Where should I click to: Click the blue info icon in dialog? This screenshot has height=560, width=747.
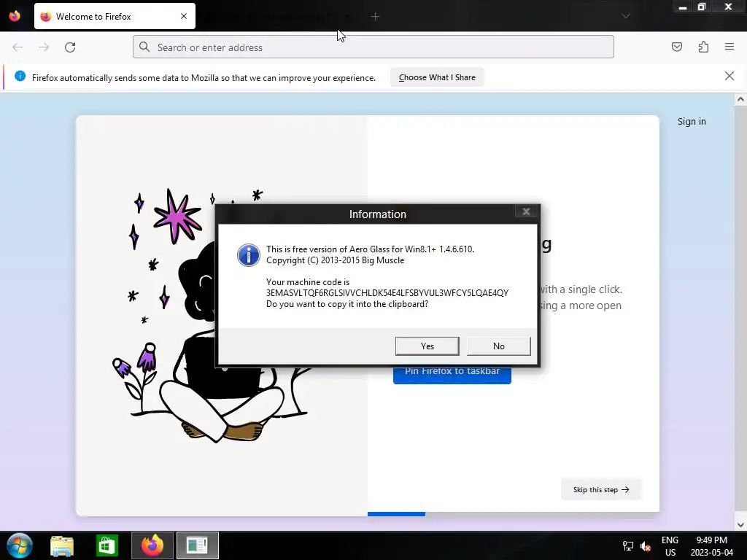click(x=249, y=255)
